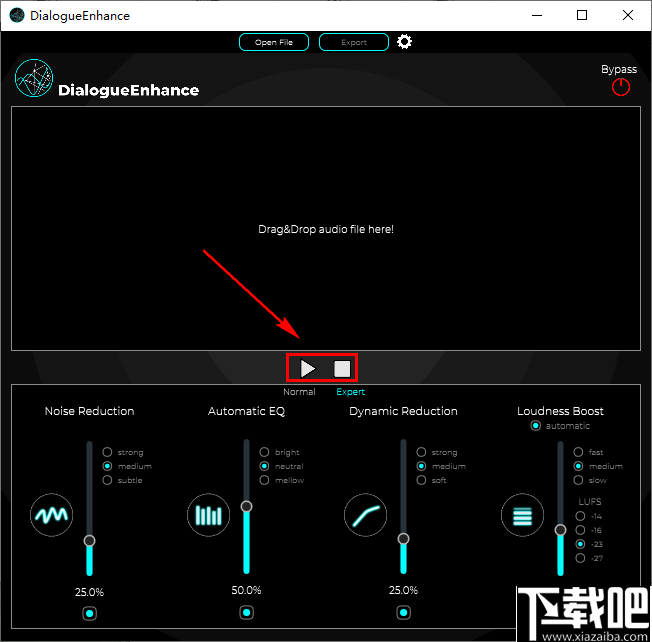Click the Automatic EQ 50.0% value
The image size is (652, 642).
247,590
